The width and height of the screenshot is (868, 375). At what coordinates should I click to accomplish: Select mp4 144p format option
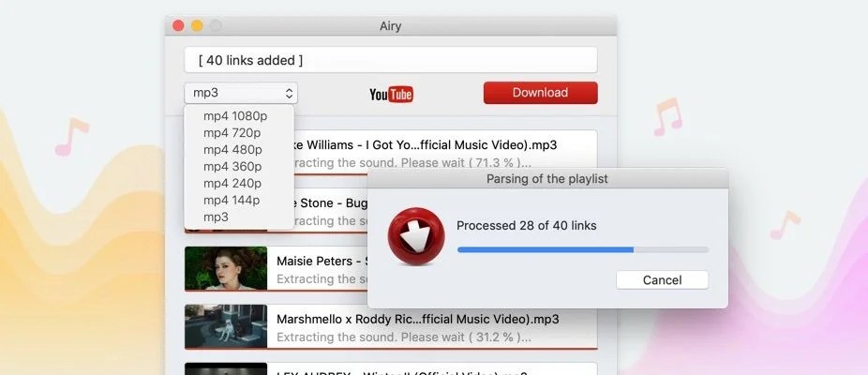pos(232,200)
